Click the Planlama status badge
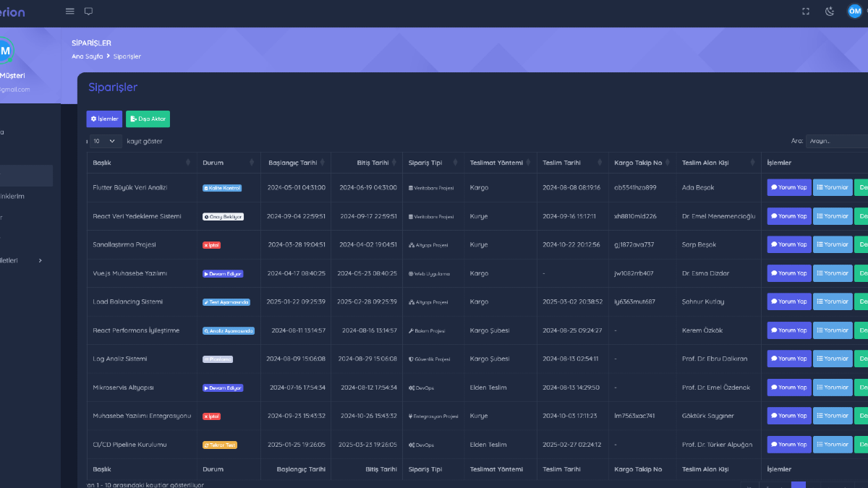This screenshot has height=488, width=868. pyautogui.click(x=218, y=359)
